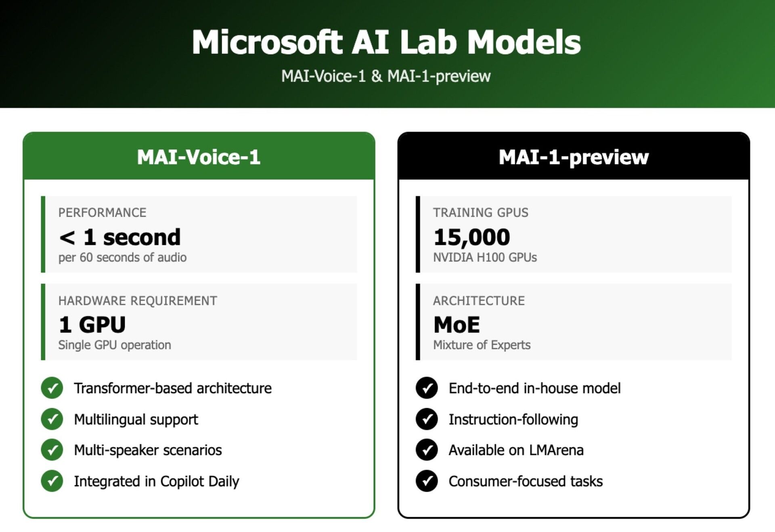Image resolution: width=775 pixels, height=532 pixels.
Task: Select the MAI-Voice-1 card header
Action: pyautogui.click(x=199, y=156)
